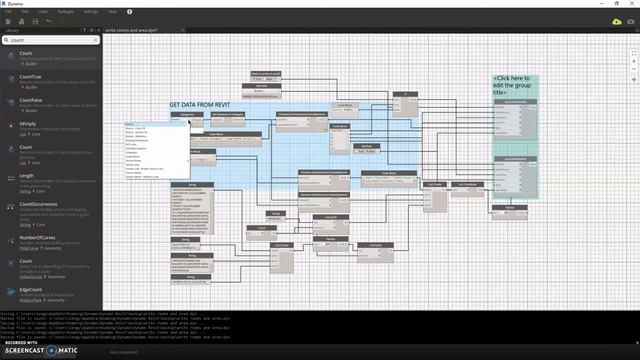Click the camera export image icon
The image size is (640, 360).
[631, 22]
